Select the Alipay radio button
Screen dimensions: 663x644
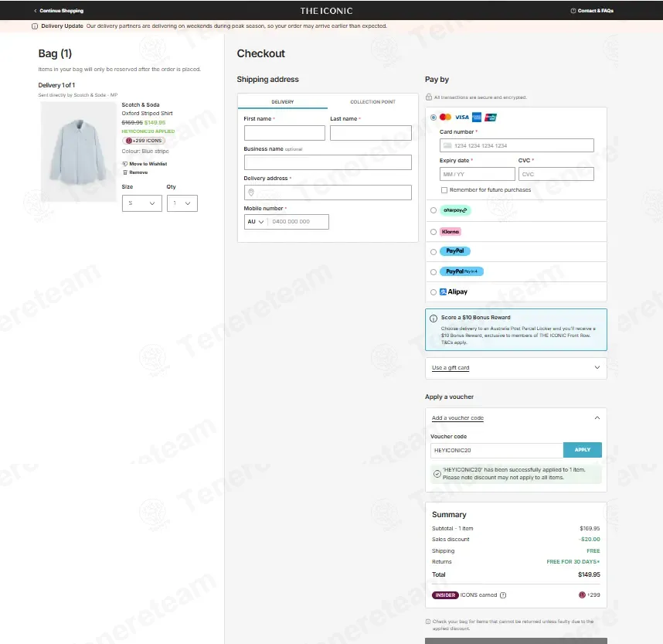433,292
